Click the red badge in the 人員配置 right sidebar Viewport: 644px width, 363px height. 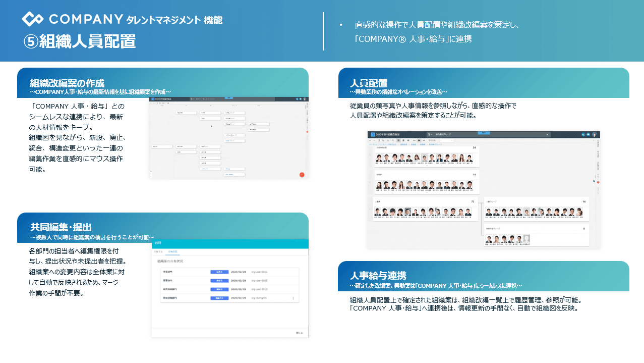pyautogui.click(x=598, y=182)
